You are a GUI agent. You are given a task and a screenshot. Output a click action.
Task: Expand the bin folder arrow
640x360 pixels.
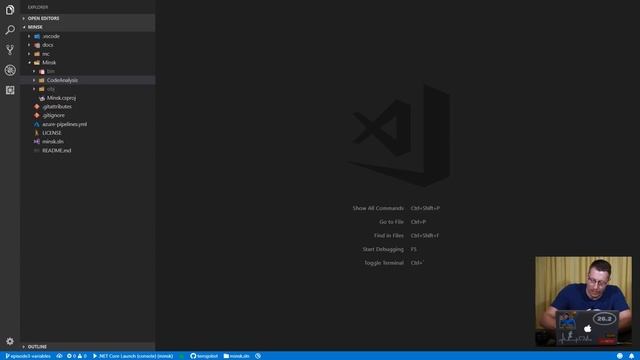click(34, 71)
